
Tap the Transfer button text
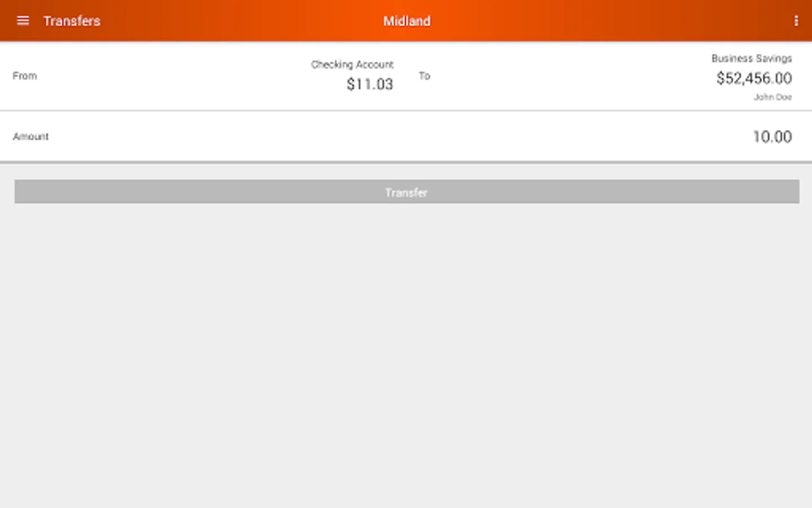[x=407, y=192]
